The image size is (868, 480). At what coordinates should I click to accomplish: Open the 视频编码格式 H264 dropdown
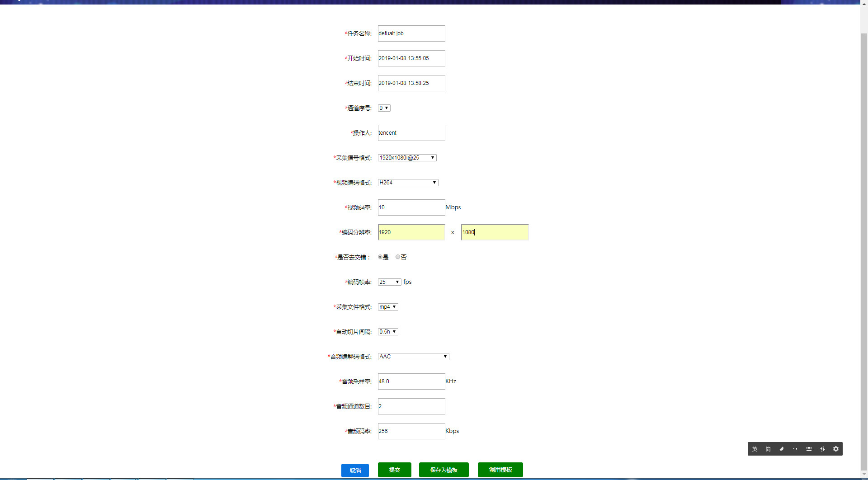(408, 183)
